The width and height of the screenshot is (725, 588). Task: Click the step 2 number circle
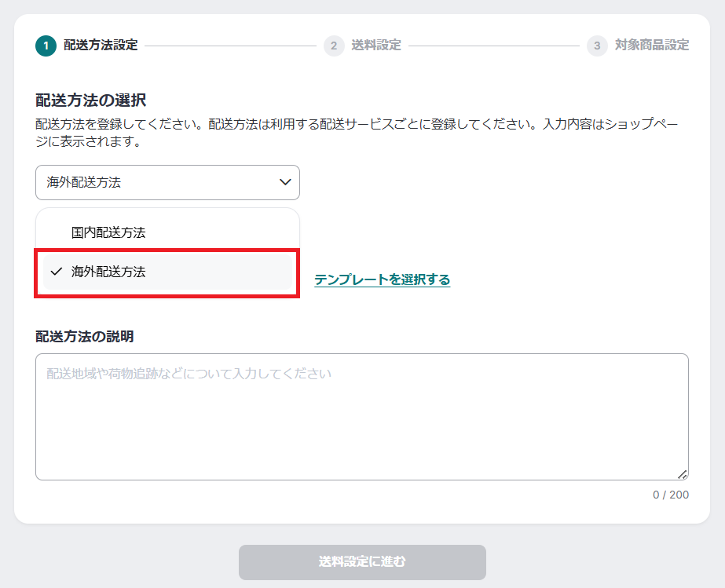pyautogui.click(x=334, y=46)
